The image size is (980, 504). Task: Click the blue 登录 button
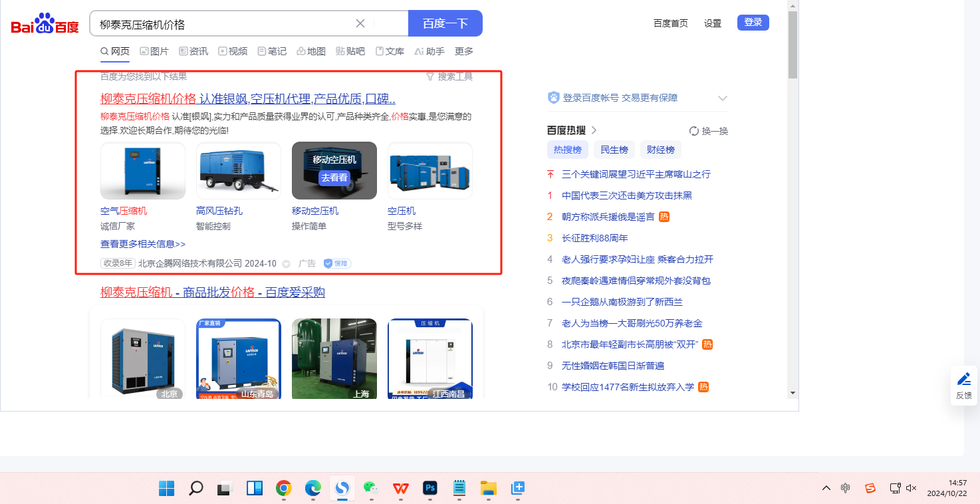point(753,23)
